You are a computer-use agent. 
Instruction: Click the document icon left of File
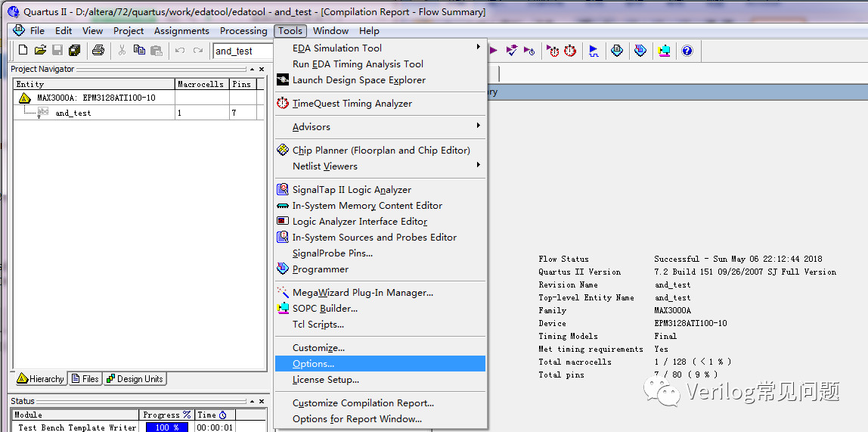click(x=19, y=30)
